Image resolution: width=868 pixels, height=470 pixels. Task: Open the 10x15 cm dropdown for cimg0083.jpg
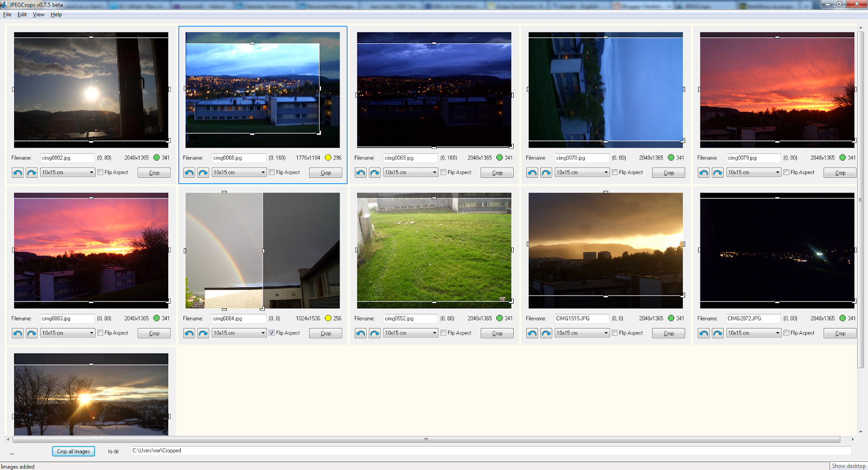(x=68, y=333)
